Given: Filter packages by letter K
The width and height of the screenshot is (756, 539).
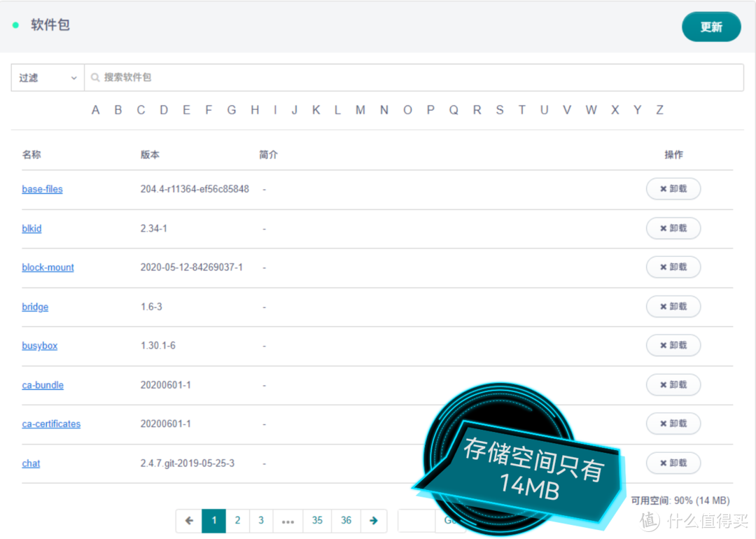Looking at the screenshot, I should coord(316,110).
